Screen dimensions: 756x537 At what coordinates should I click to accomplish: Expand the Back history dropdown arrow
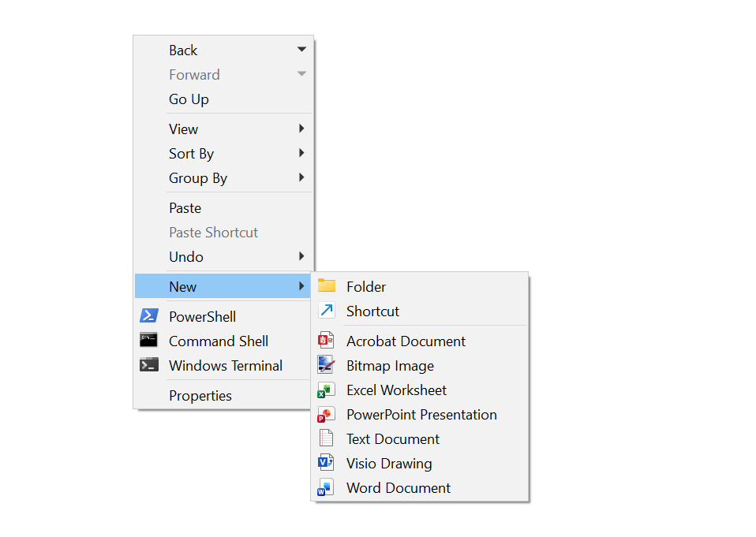[301, 50]
